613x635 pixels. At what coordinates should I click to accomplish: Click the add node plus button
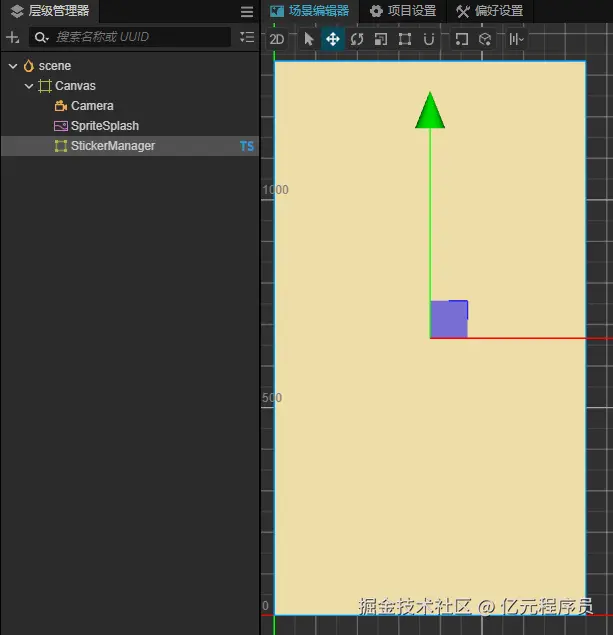click(x=13, y=37)
